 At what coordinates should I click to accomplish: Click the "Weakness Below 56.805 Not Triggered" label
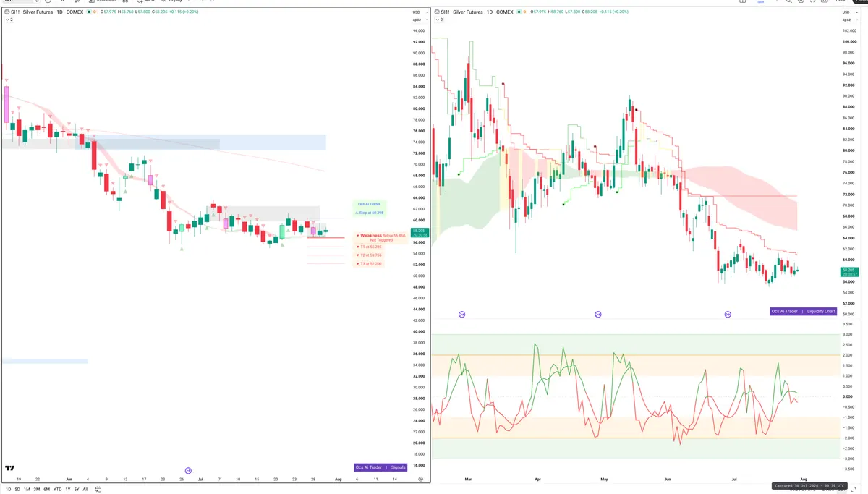click(380, 237)
